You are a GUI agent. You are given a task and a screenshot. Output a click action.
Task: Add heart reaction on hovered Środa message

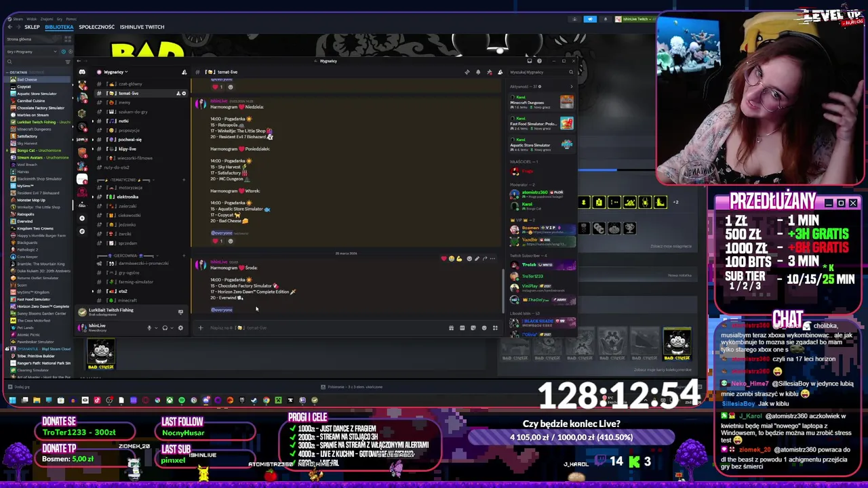443,259
